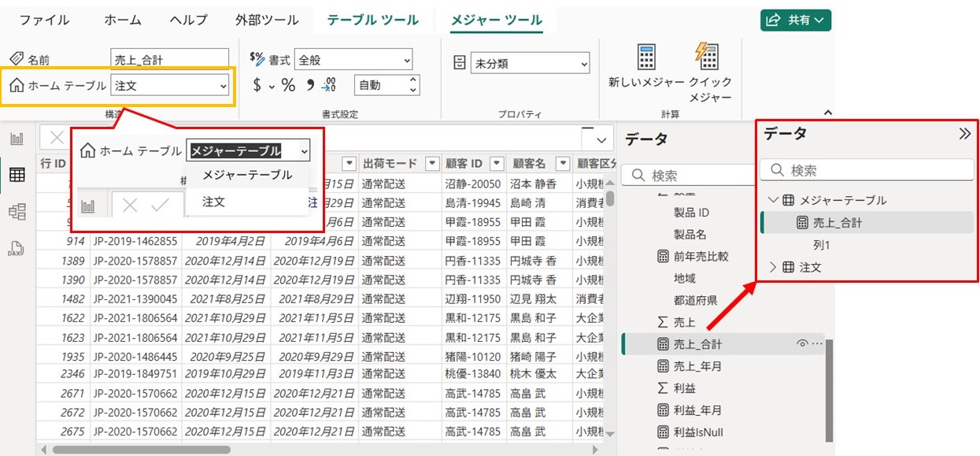The image size is (980, 456).
Task: Open the 顧客名 column filter dropdown
Action: coord(561,164)
